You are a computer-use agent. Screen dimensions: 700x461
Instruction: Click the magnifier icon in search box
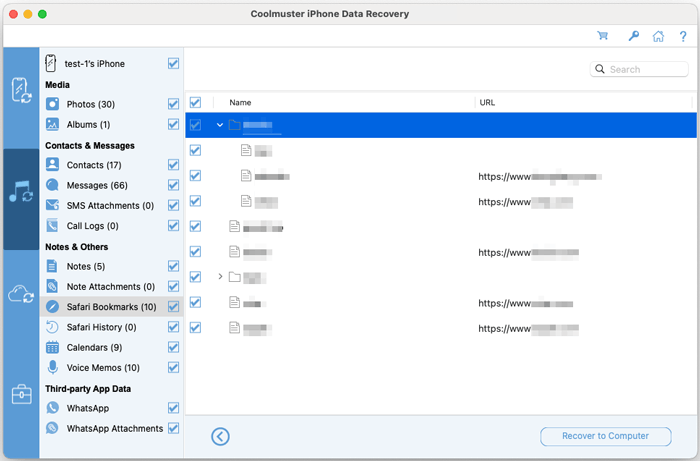tap(600, 69)
